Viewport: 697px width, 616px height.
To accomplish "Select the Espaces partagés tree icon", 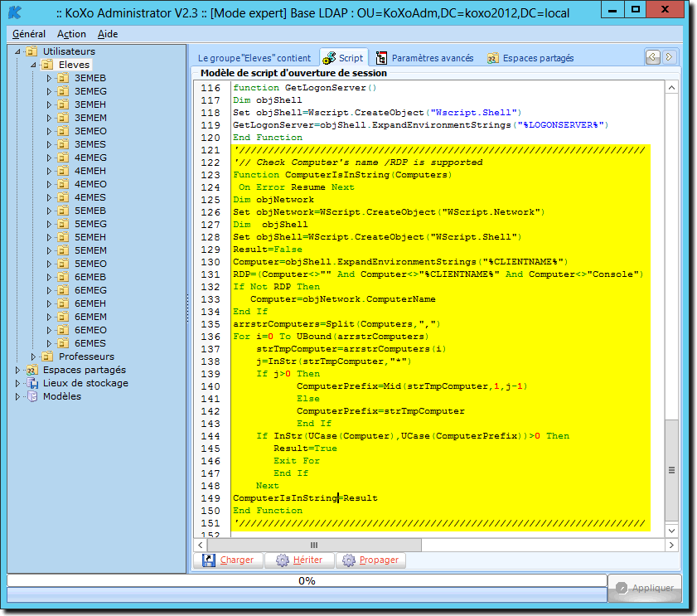I will 33,370.
